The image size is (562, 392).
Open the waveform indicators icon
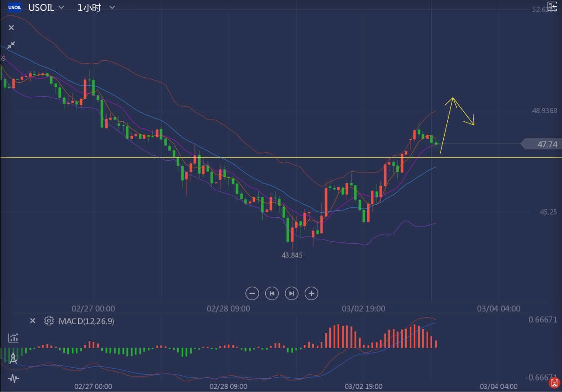point(13,378)
